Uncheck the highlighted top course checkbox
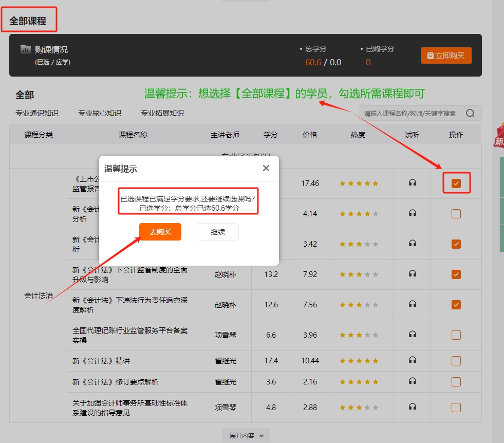 tap(456, 183)
